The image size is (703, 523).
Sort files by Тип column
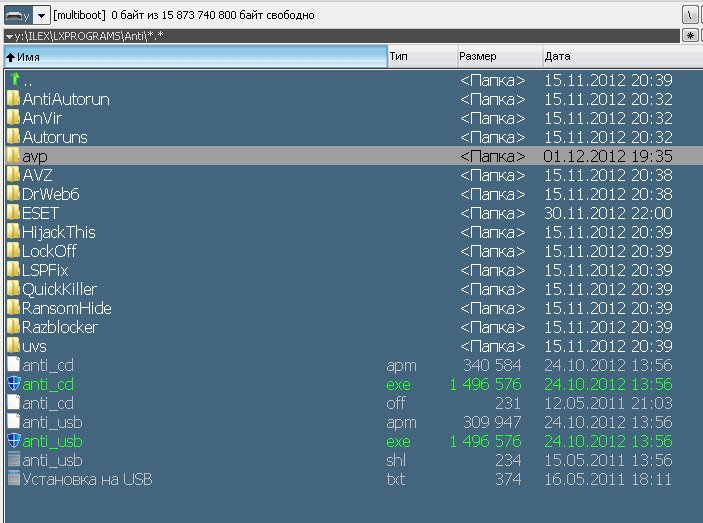pyautogui.click(x=420, y=57)
